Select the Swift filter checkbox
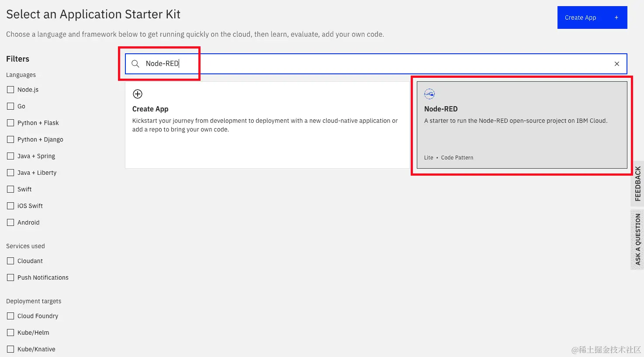The image size is (644, 357). click(10, 189)
